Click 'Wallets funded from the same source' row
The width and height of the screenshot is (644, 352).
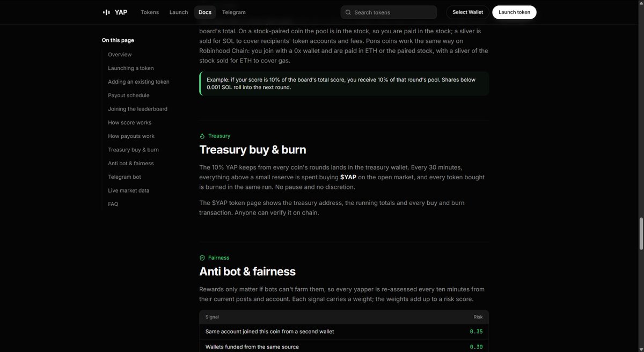pos(344,347)
